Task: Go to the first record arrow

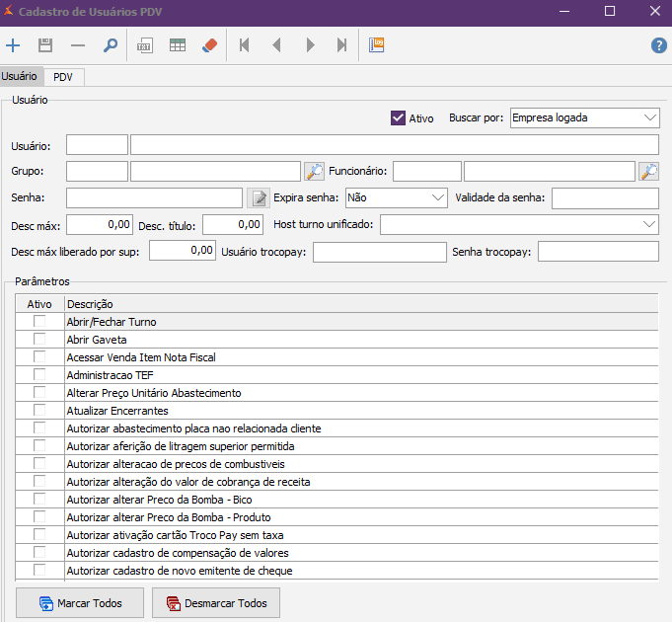Action: click(x=245, y=45)
